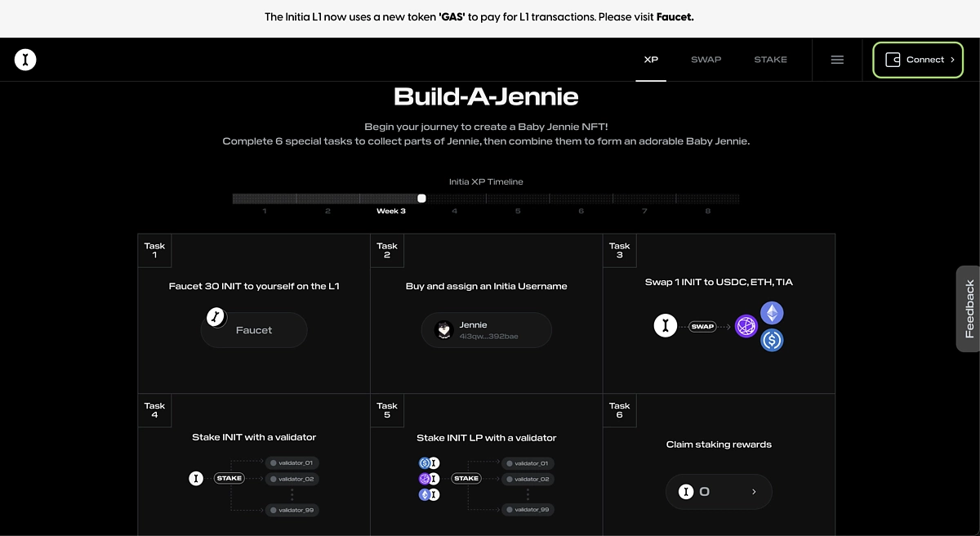Screen dimensions: 980x536
Task: Click the Initia logo in the header
Action: pyautogui.click(x=25, y=60)
